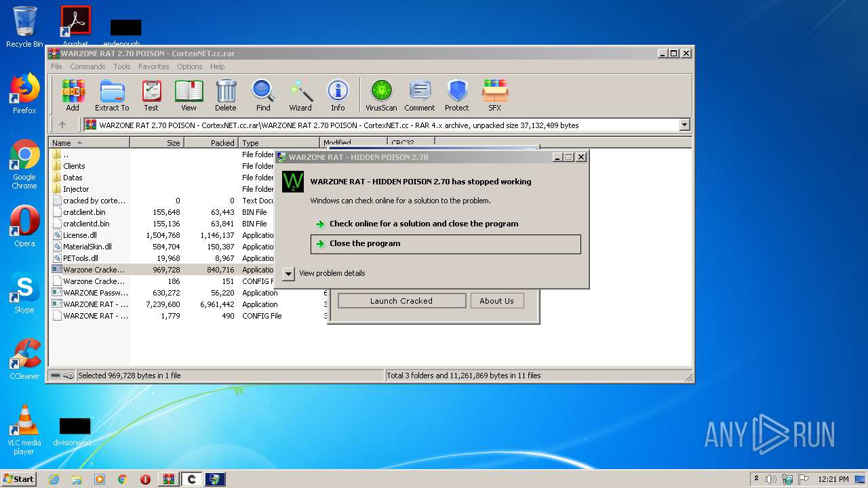Sort by Name column header
The height and width of the screenshot is (488, 868).
[89, 143]
